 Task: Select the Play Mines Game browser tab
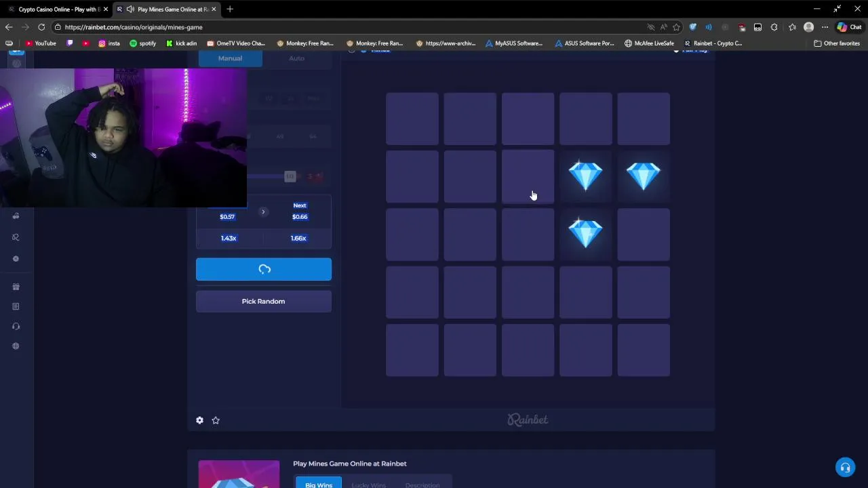pyautogui.click(x=167, y=9)
